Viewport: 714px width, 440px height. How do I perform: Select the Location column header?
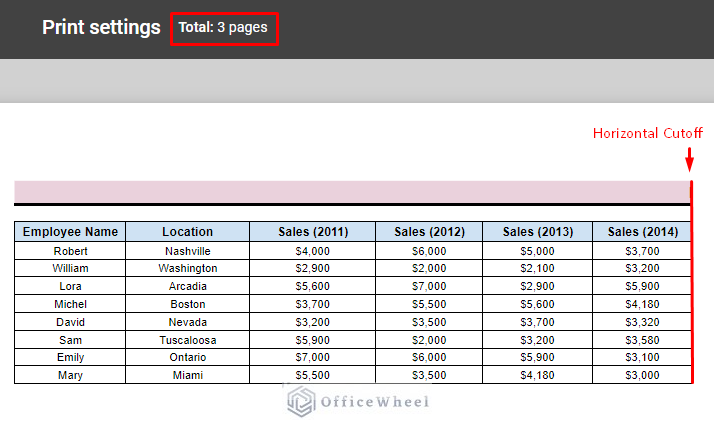click(x=187, y=232)
